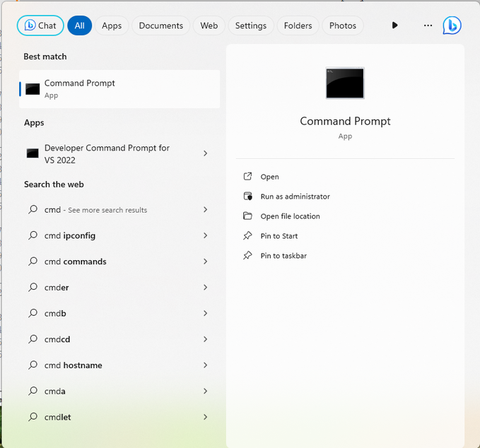Select the All search filter

click(x=80, y=25)
